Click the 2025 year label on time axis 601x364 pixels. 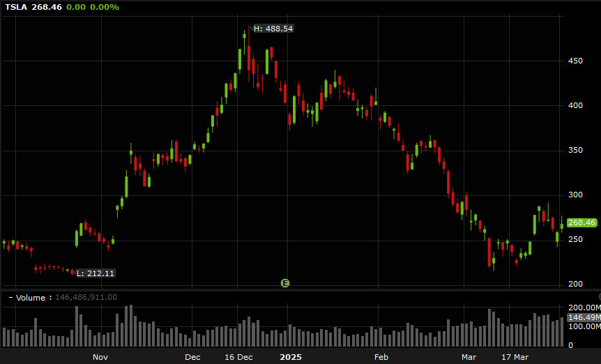coord(291,357)
